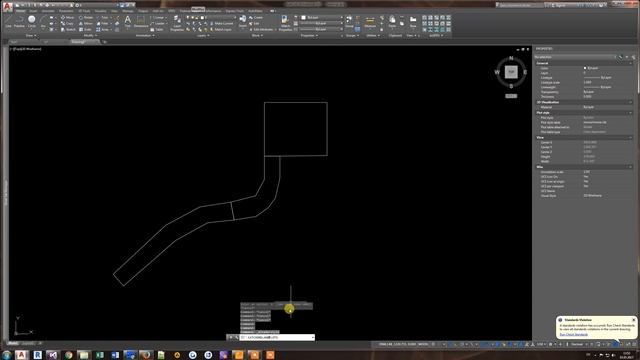Click the Paste clipboard icon
Screen dimensions: 640x360
click(392, 21)
